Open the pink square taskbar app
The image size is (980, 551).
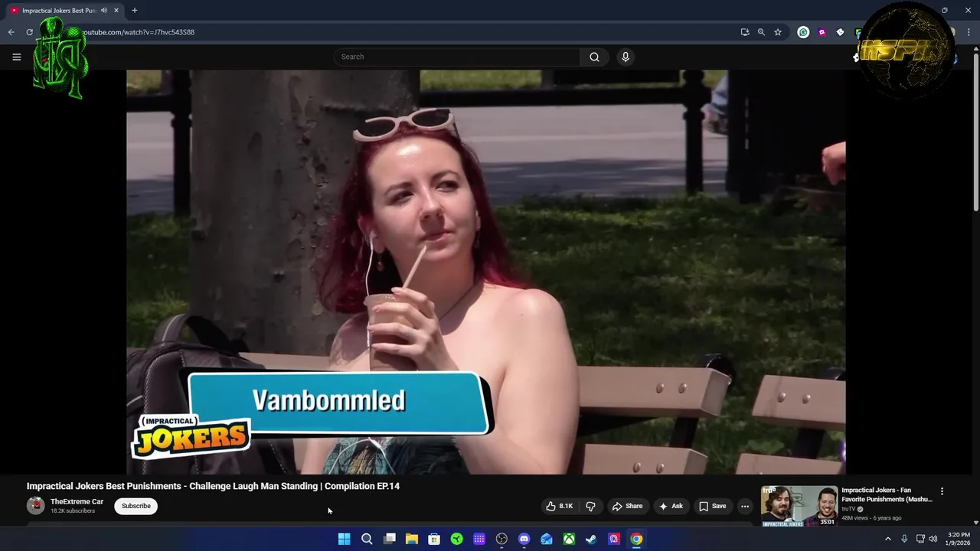pos(614,539)
